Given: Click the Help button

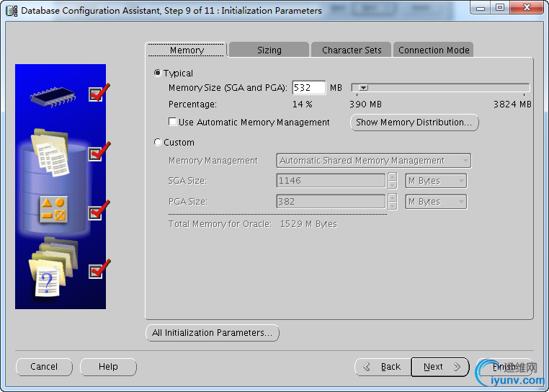Looking at the screenshot, I should [108, 367].
